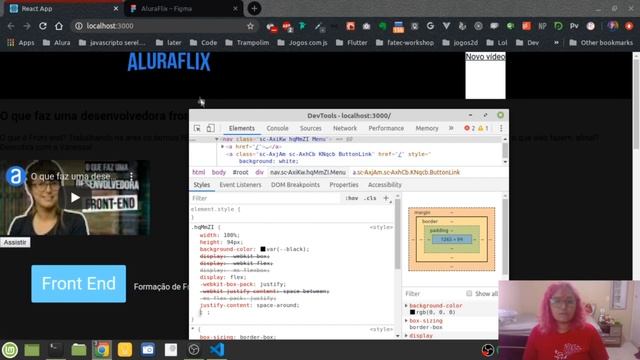Image resolution: width=640 pixels, height=360 pixels.
Task: Click the browser forward arrow
Action: click(x=27, y=26)
